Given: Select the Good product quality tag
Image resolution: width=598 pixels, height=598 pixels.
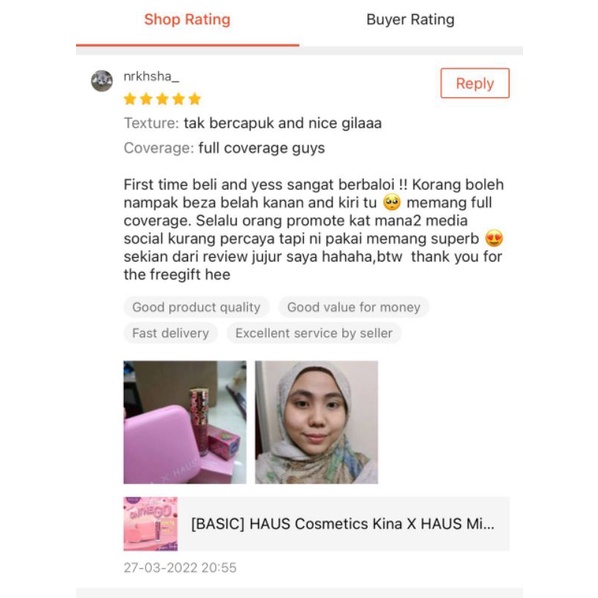Looking at the screenshot, I should pos(196,307).
